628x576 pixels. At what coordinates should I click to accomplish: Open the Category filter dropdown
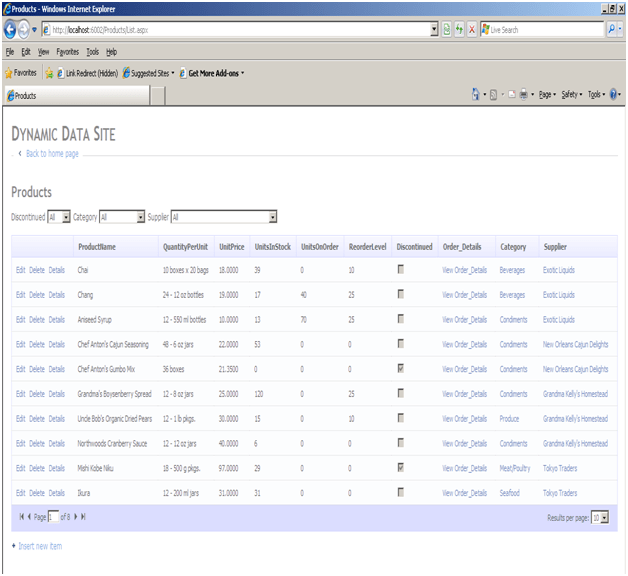(122, 217)
